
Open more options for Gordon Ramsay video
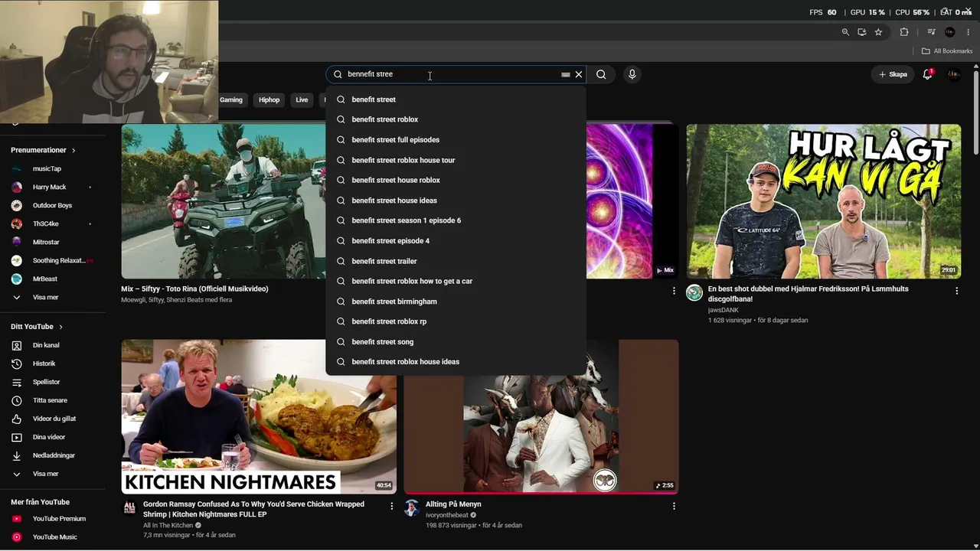[x=391, y=506]
